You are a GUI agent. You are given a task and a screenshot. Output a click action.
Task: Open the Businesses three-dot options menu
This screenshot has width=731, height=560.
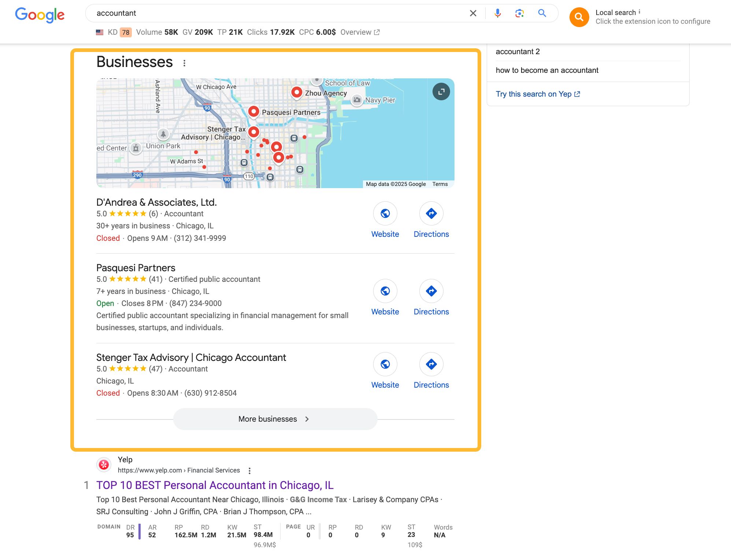[185, 63]
